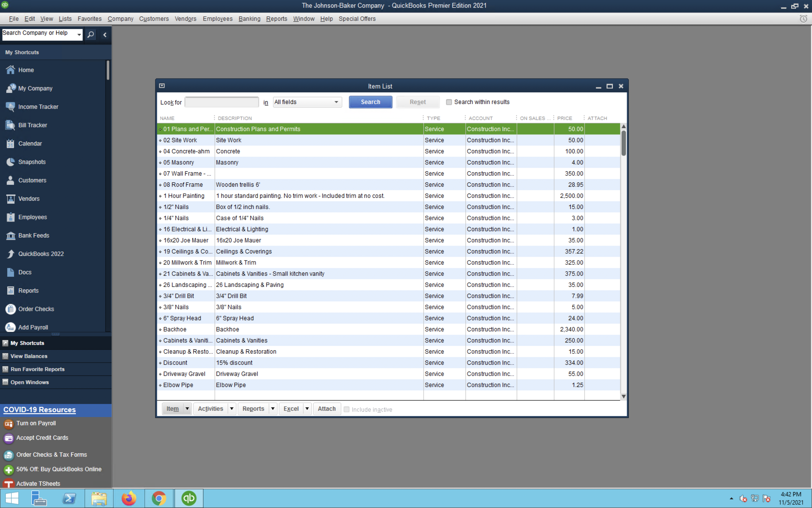
Task: Open the Order Checks icon
Action: 10,309
